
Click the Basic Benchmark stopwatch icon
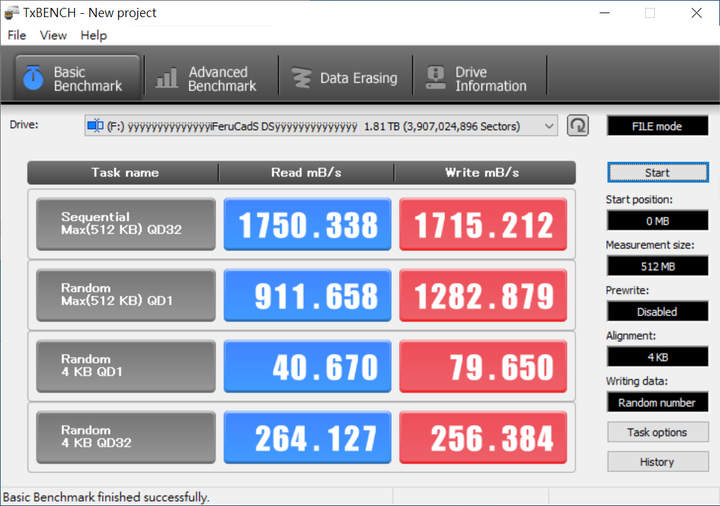pos(33,78)
